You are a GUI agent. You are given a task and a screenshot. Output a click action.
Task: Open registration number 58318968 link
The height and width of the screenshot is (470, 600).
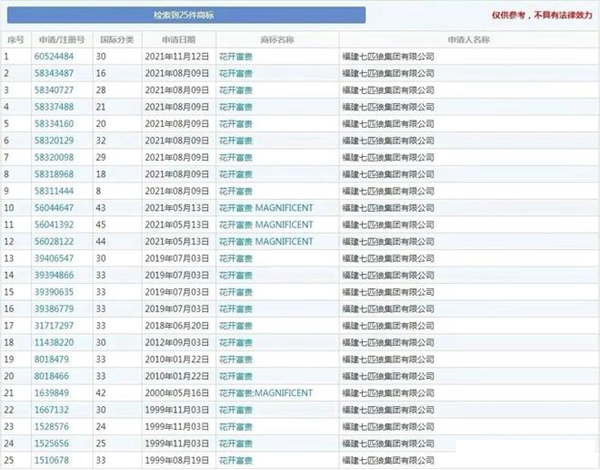click(54, 175)
